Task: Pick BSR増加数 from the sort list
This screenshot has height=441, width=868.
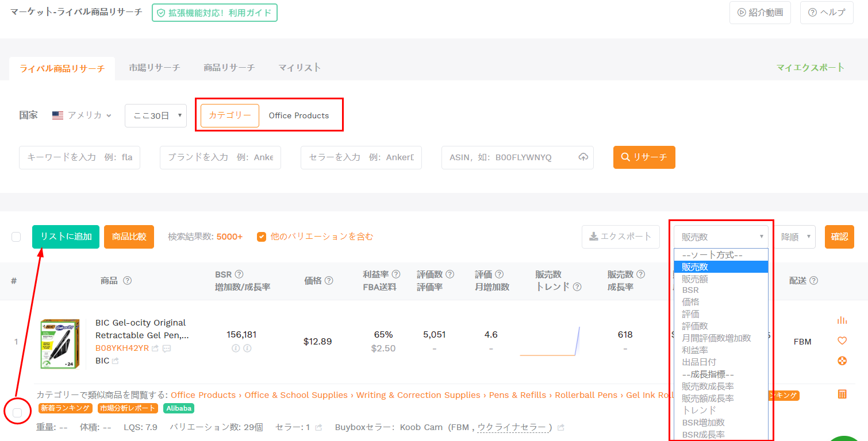Action: (721, 423)
